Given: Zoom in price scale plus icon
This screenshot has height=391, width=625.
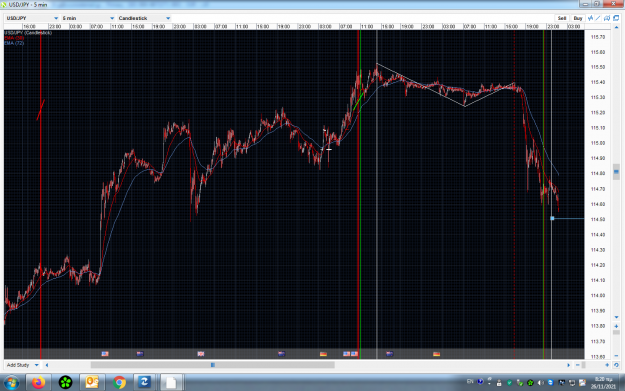Looking at the screenshot, I should coord(616,326).
